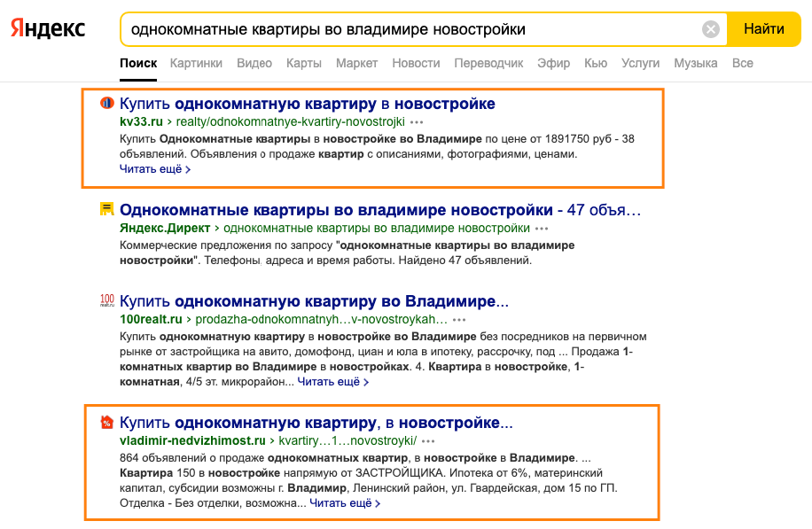Open the 'Все' services menu
This screenshot has height=529, width=812.
742,63
